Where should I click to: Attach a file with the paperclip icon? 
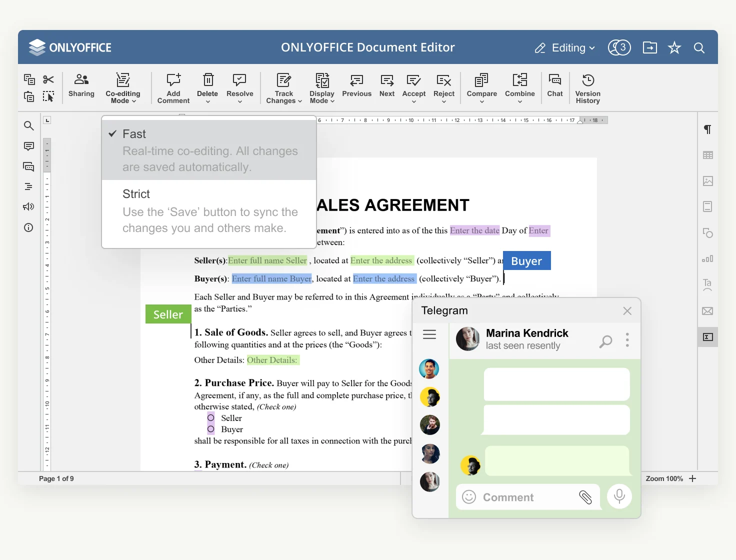(585, 497)
